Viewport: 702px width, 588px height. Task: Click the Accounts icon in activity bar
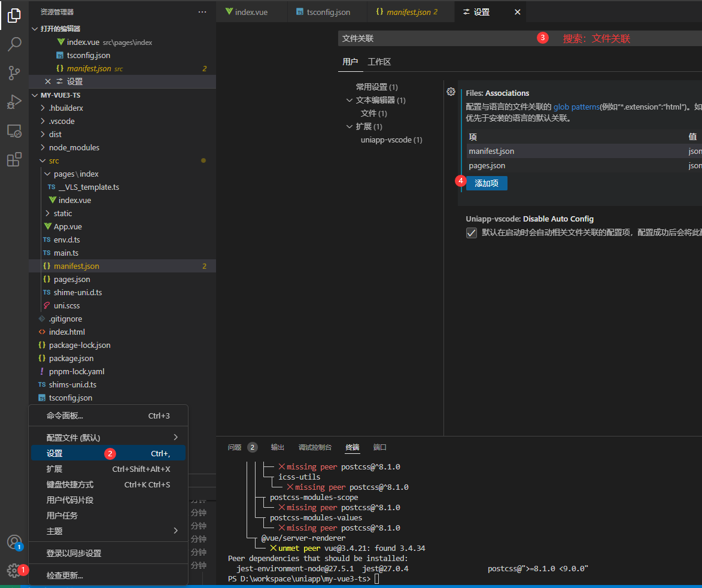[x=14, y=542]
